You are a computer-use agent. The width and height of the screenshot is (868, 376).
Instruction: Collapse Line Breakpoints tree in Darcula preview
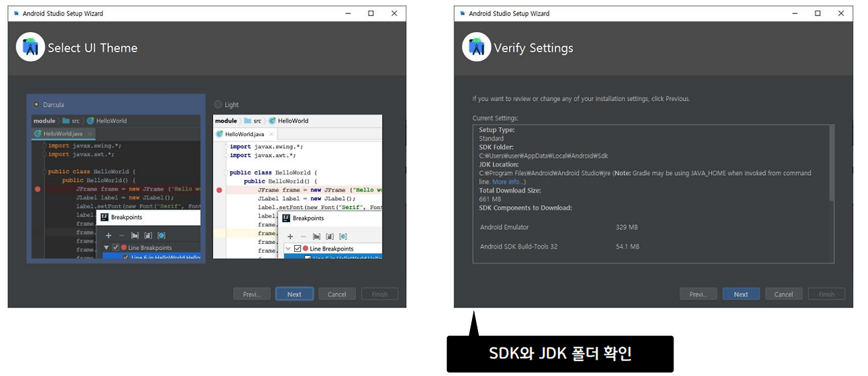106,248
